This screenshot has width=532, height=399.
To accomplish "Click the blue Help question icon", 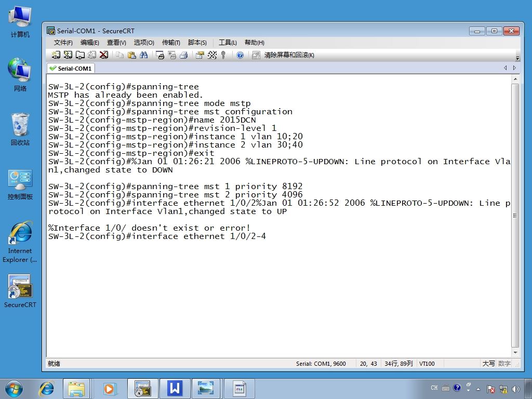I will pos(240,55).
